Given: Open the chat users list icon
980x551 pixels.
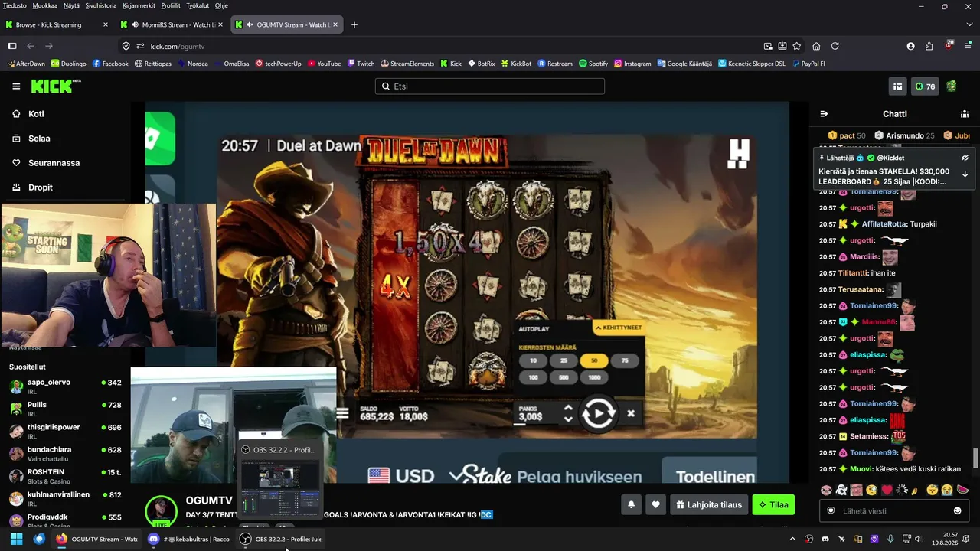Looking at the screenshot, I should coord(965,114).
